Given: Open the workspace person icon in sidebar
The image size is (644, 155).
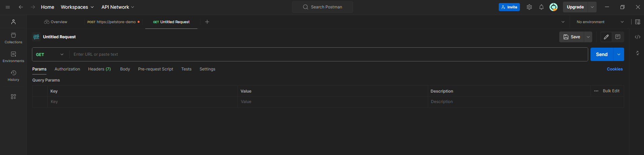Looking at the screenshot, I should 13,22.
